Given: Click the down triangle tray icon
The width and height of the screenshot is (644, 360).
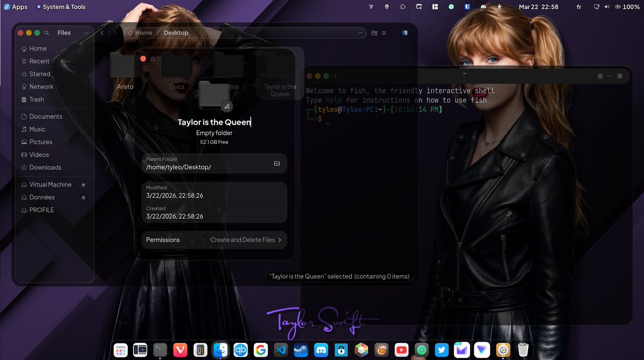Looking at the screenshot, I should (x=371, y=7).
